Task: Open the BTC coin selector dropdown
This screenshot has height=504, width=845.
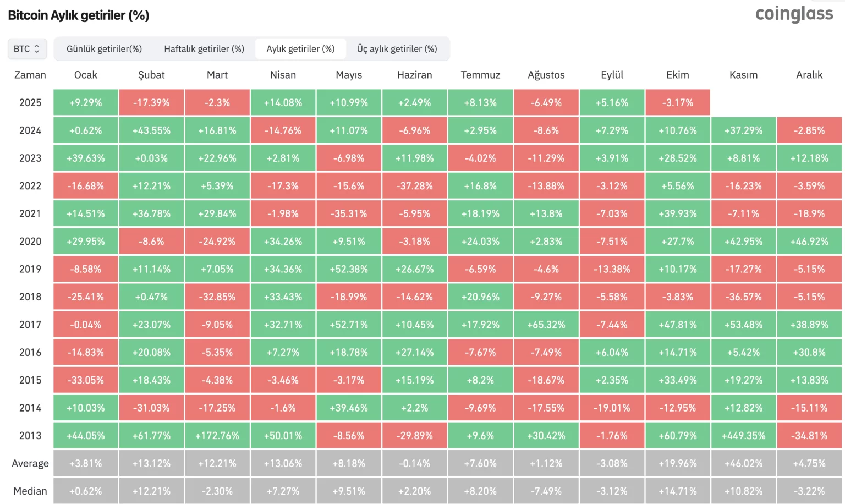Action: 27,49
